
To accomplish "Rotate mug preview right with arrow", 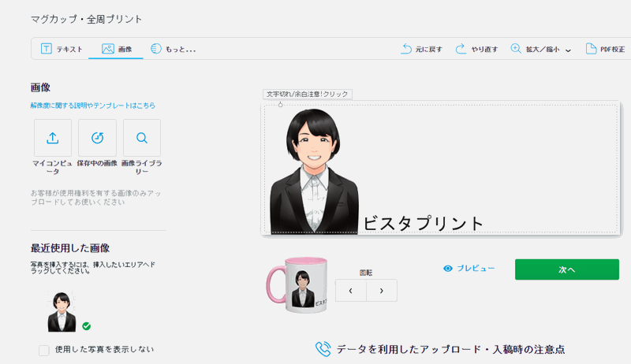I will click(x=382, y=290).
